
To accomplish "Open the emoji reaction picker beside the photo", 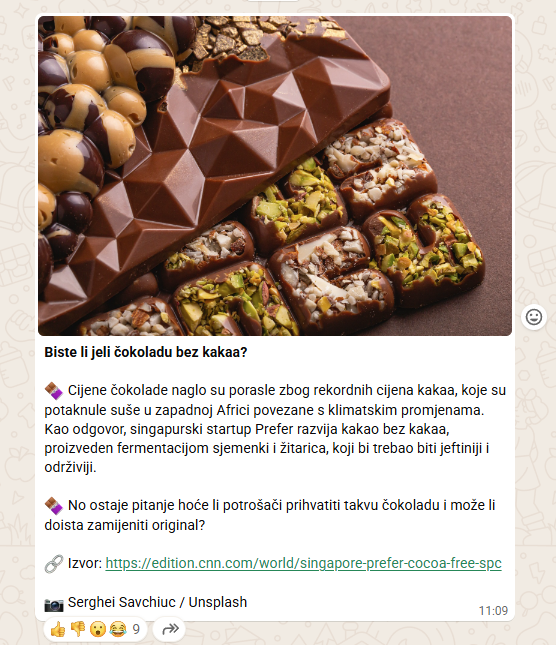I will click(x=534, y=317).
